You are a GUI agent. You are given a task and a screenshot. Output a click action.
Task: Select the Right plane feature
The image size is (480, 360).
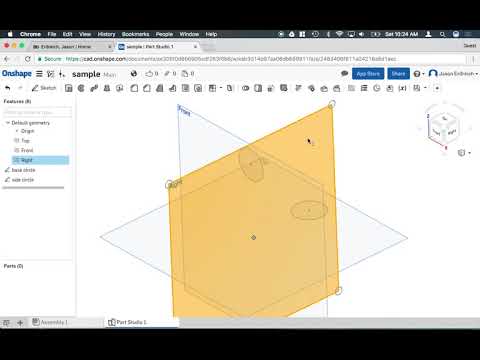tap(40, 160)
